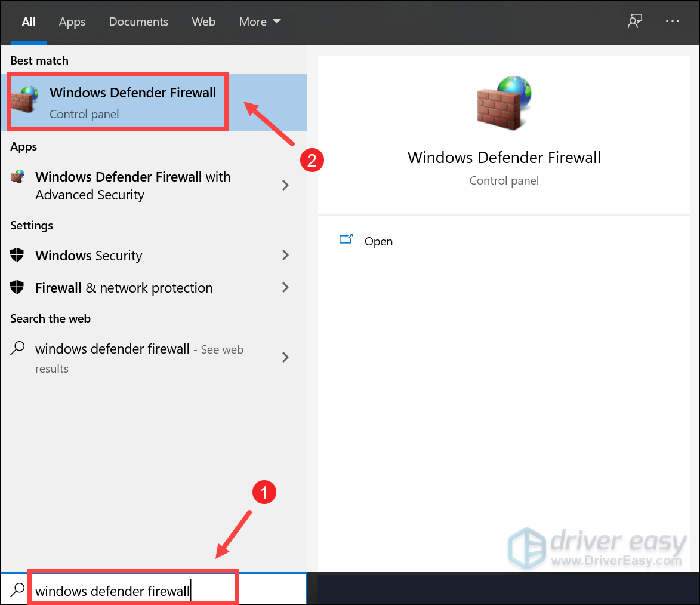
Task: Select the Best match Windows Defender Firewall result
Action: pyautogui.click(x=117, y=101)
